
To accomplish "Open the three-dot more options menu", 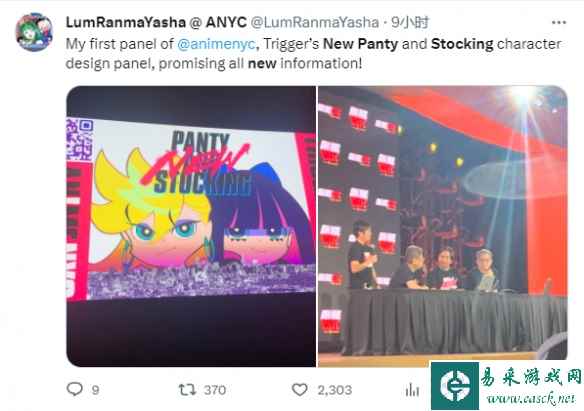I will (559, 23).
